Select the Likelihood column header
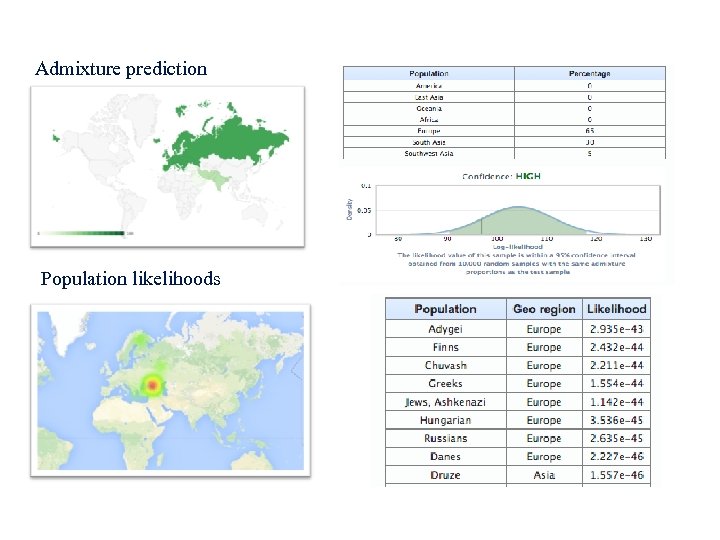The width and height of the screenshot is (720, 540). (617, 309)
